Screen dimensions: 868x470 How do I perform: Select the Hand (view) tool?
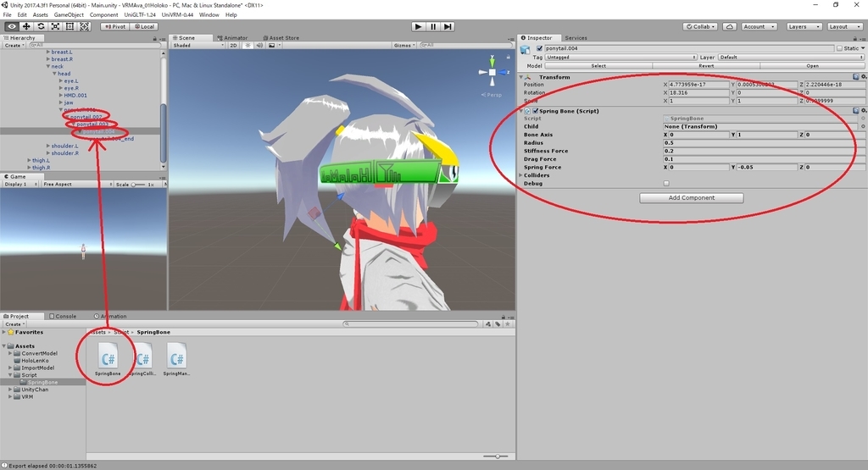(x=12, y=26)
